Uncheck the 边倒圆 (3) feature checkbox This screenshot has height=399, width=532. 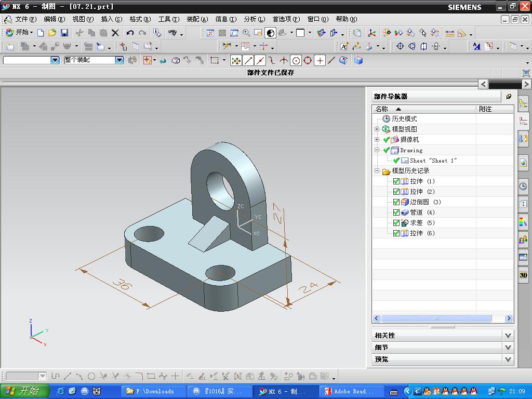pyautogui.click(x=396, y=202)
